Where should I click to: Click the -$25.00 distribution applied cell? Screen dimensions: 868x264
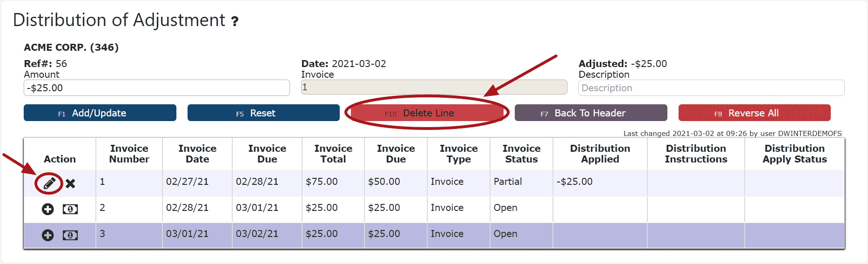pyautogui.click(x=574, y=182)
